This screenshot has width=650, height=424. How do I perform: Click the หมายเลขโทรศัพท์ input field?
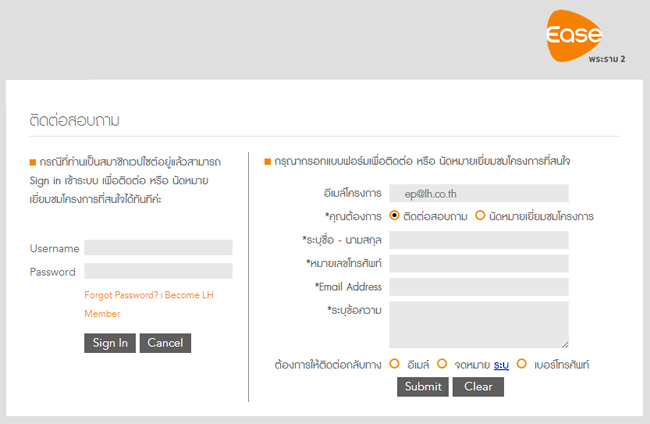[x=478, y=263]
